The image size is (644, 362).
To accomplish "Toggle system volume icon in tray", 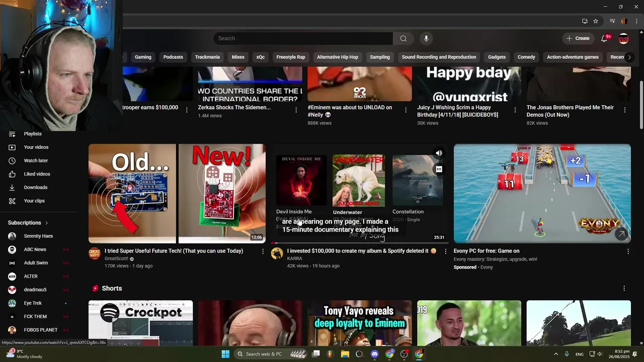I will tap(599, 354).
